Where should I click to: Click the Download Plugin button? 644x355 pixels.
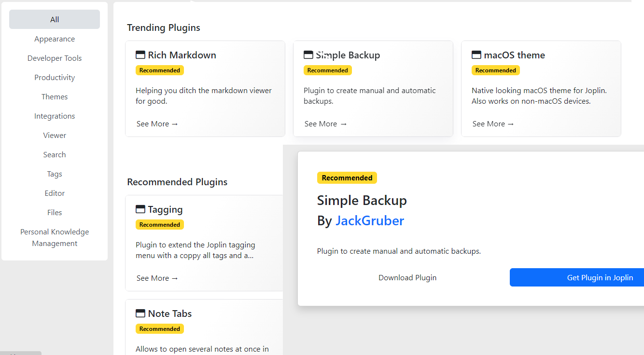pyautogui.click(x=407, y=277)
